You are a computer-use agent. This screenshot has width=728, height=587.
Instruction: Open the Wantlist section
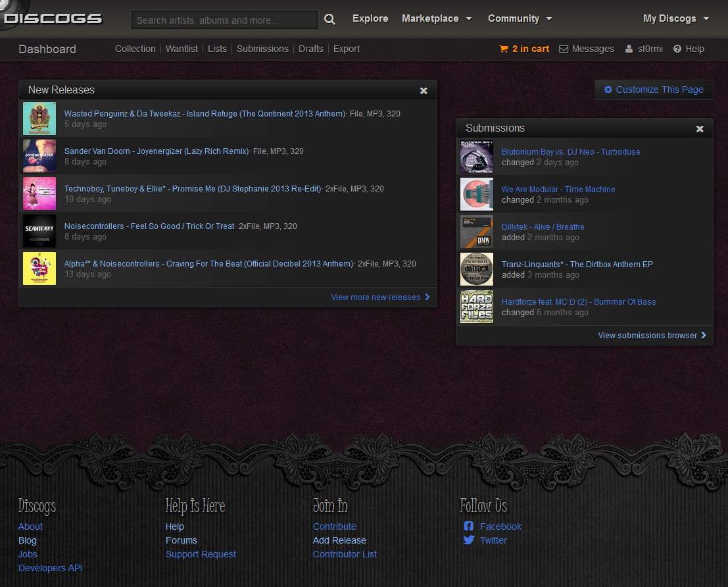tap(182, 49)
